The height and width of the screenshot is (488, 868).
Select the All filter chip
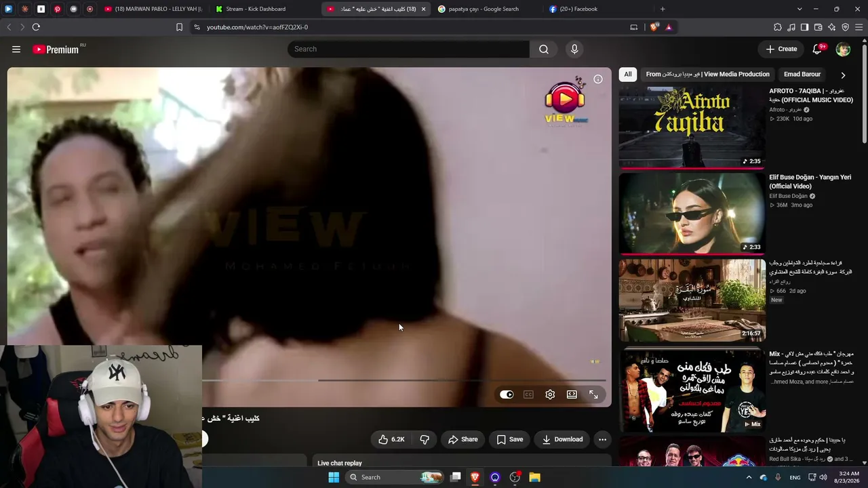[628, 75]
